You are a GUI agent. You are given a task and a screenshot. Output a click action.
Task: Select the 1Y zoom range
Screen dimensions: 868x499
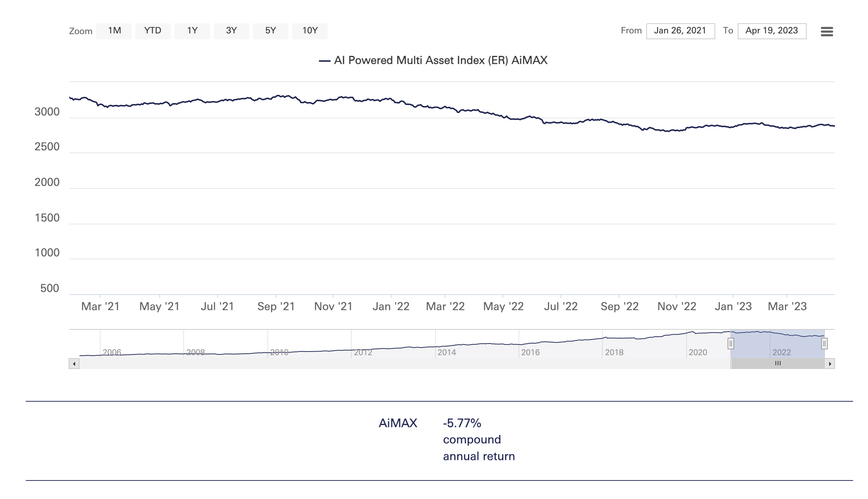click(192, 31)
